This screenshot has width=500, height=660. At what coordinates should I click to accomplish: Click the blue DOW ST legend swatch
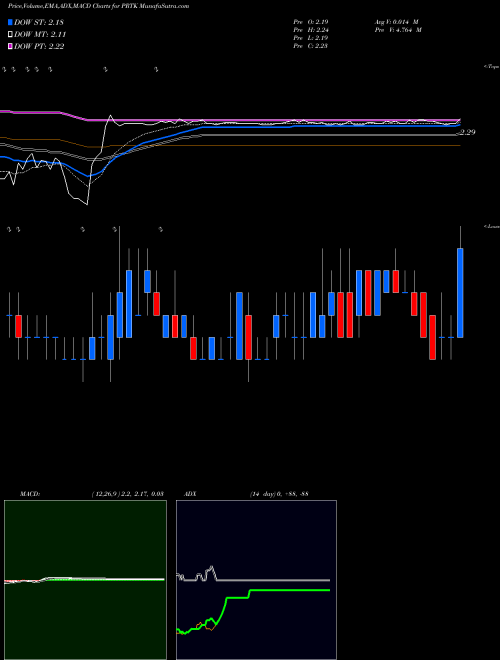click(11, 22)
